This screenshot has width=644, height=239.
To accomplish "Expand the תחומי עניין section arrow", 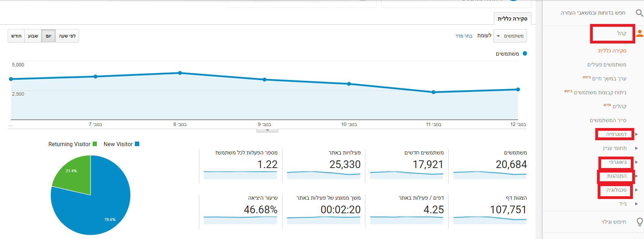I will [636, 148].
